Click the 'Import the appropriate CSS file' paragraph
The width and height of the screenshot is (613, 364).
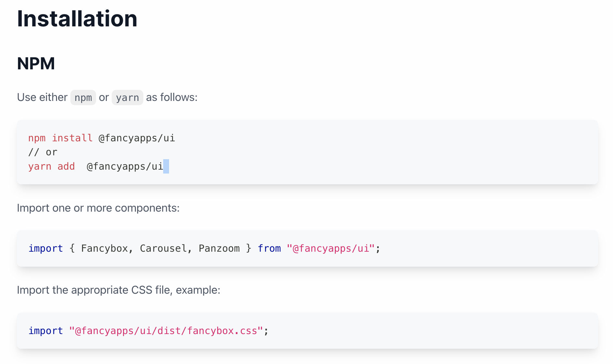(119, 290)
